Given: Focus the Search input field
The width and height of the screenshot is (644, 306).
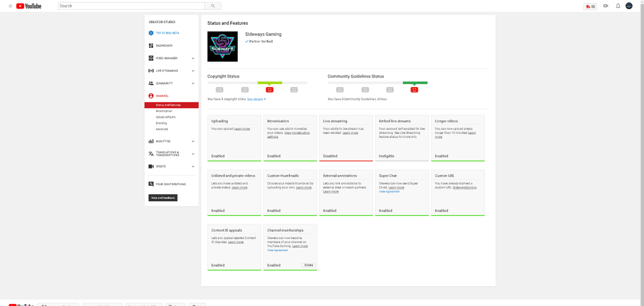Looking at the screenshot, I should point(131,6).
